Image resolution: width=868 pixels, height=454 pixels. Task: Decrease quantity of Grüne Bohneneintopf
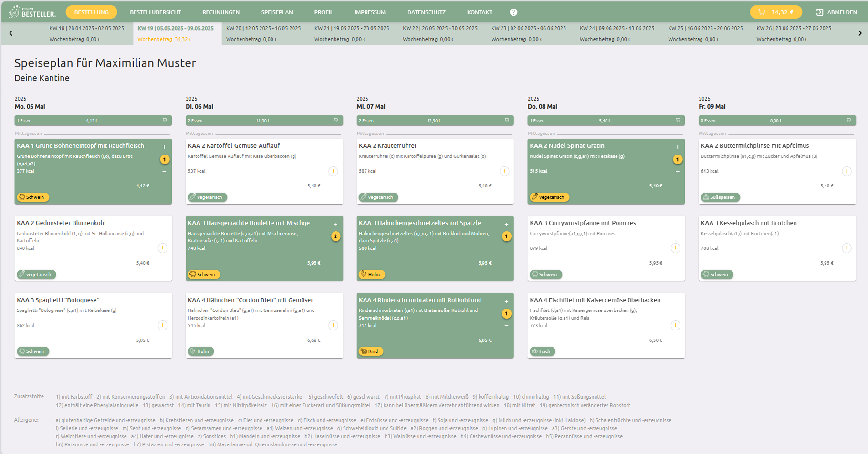click(x=164, y=171)
